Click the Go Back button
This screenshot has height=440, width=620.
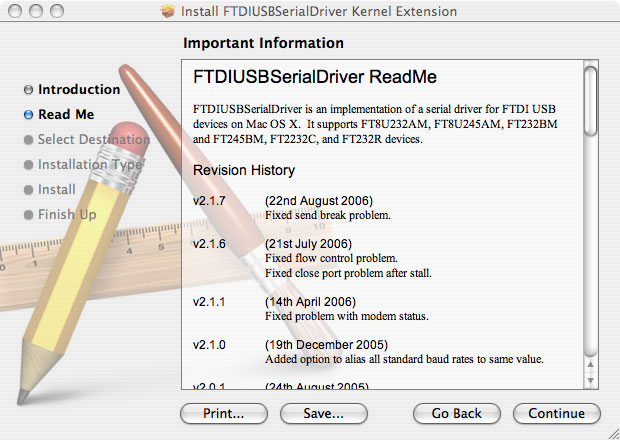[x=457, y=414]
